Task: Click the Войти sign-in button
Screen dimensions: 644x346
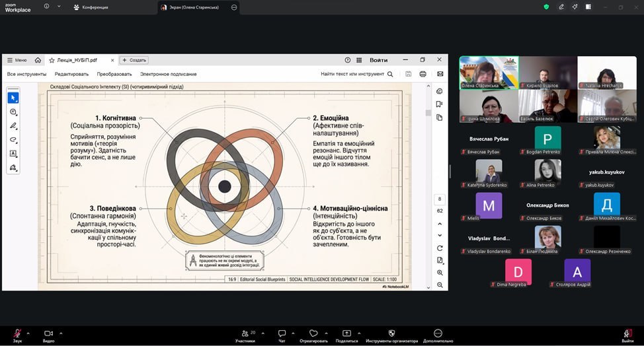Action: click(378, 60)
